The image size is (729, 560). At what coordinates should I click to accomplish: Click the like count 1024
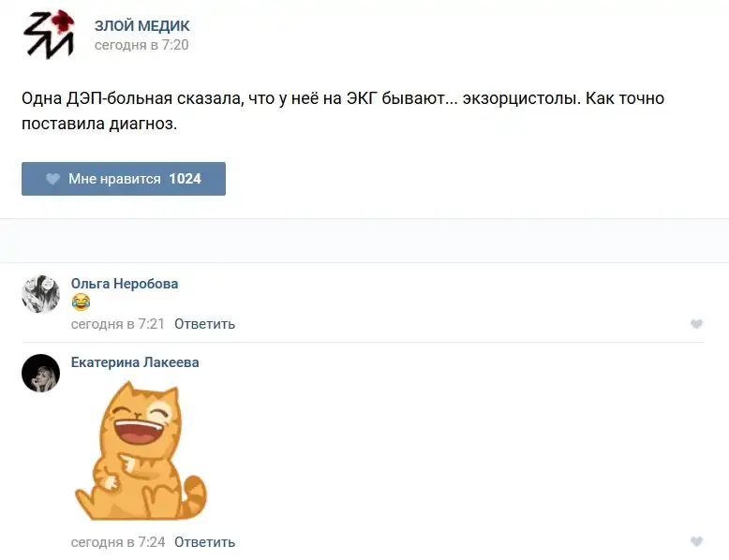tap(185, 179)
